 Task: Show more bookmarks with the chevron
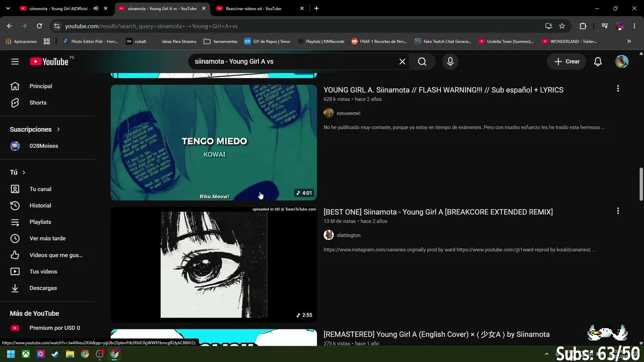[629, 41]
